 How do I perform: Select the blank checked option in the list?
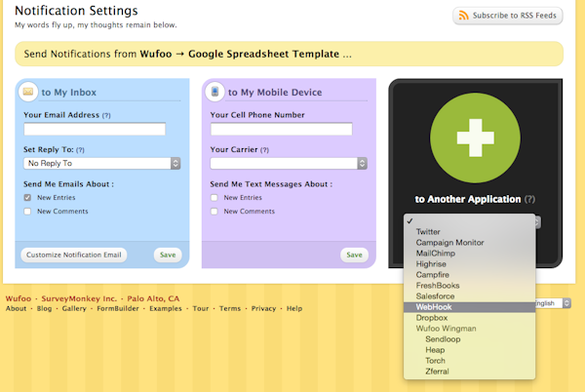point(469,221)
